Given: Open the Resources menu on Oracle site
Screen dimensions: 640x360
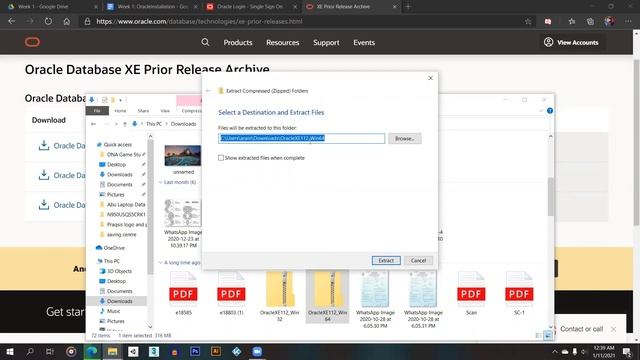Looking at the screenshot, I should coord(282,42).
